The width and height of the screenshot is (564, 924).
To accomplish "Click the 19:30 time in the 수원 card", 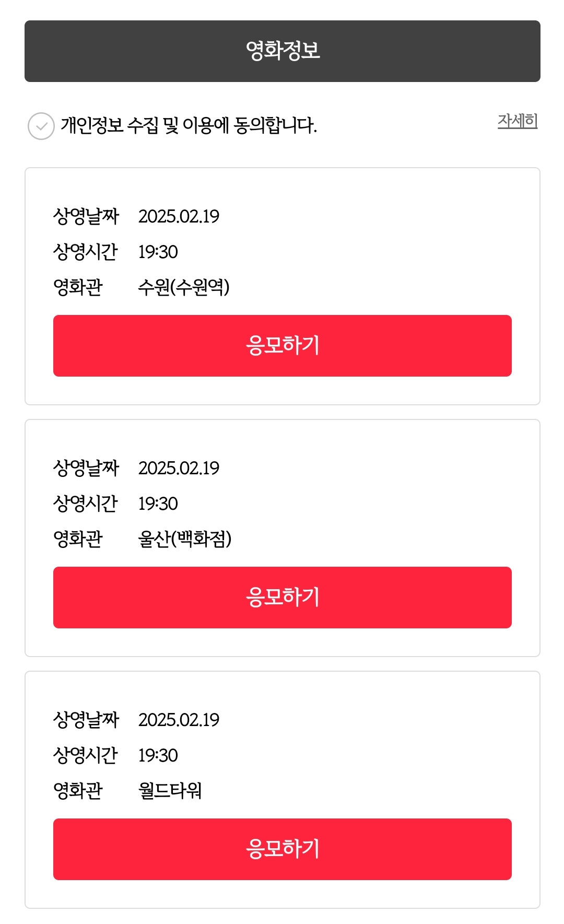I will click(158, 252).
